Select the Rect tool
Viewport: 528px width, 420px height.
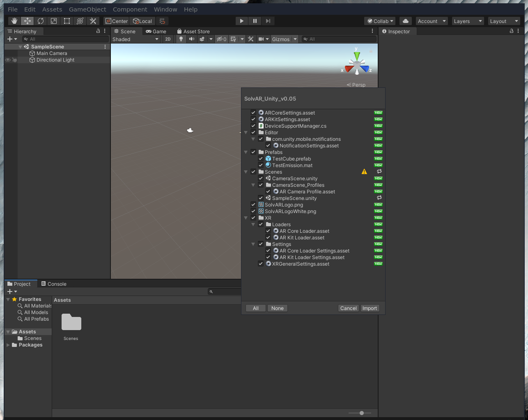(x=67, y=21)
